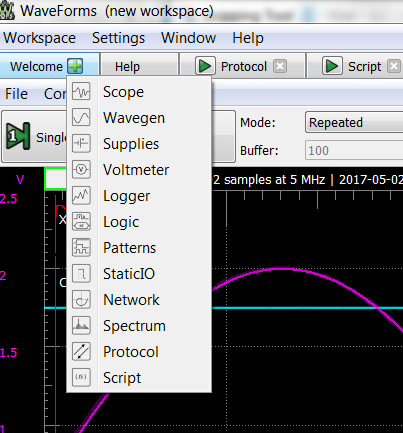Viewport: 403px width, 433px height.
Task: Click the Scope waveform icon in dropdown
Action: tap(81, 92)
